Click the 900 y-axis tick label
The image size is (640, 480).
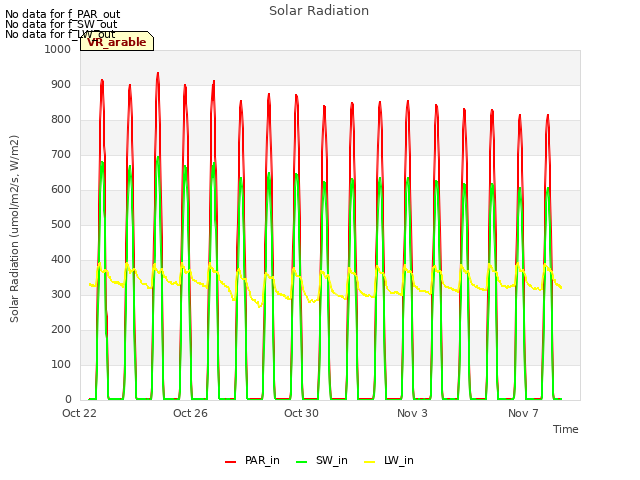[61, 84]
